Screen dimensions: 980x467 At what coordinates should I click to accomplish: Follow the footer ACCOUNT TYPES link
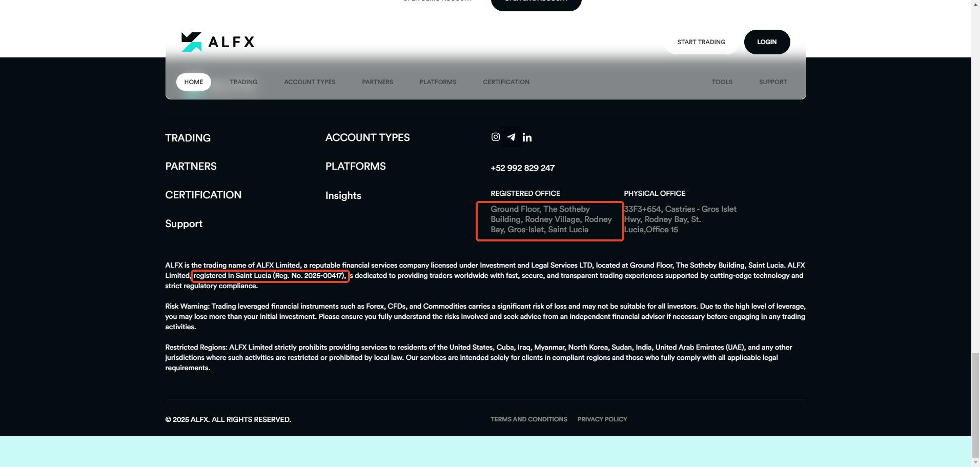[x=367, y=137]
